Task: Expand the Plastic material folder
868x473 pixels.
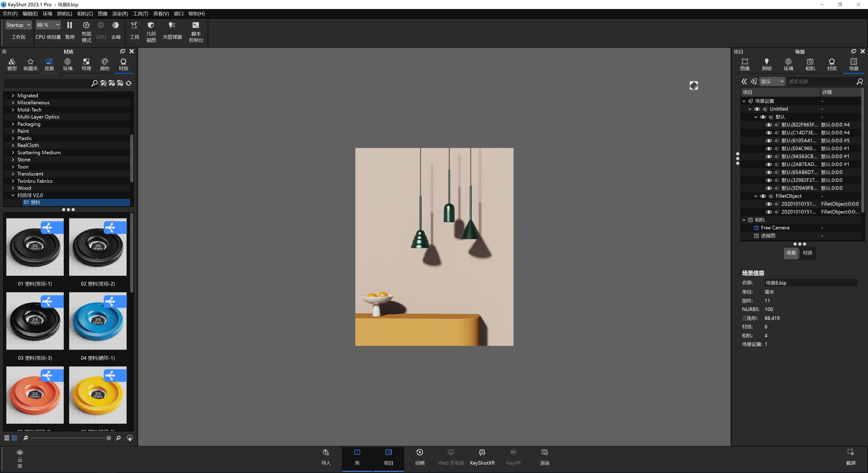Action: click(13, 138)
